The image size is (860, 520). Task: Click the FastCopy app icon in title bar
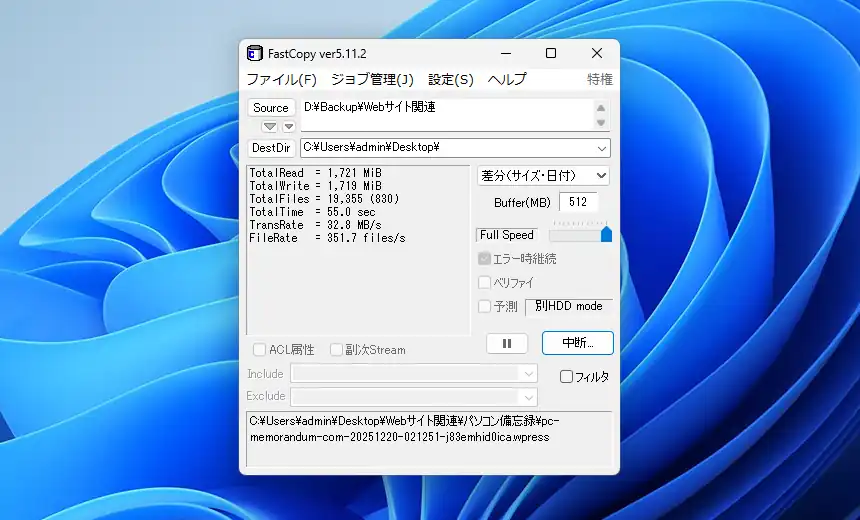point(254,53)
